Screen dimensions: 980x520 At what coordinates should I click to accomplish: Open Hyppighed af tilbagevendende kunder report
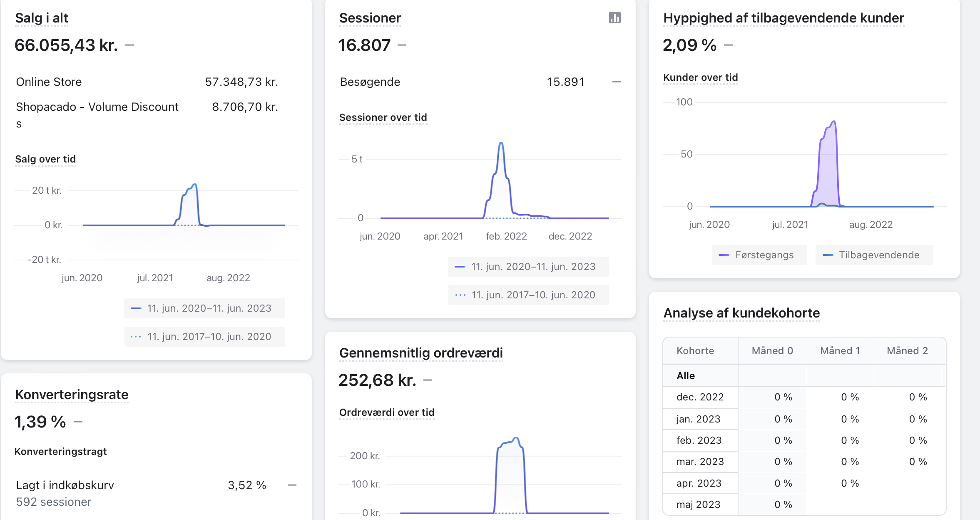coord(783,18)
